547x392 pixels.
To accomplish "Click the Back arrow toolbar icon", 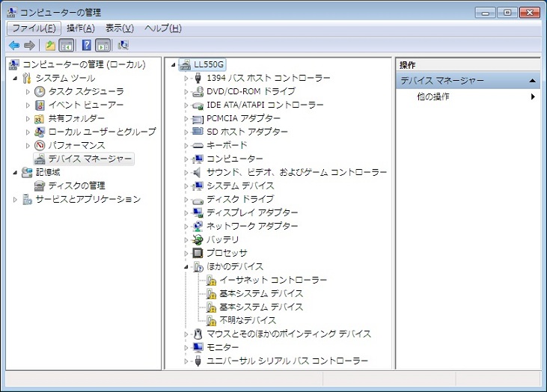I will pos(14,46).
